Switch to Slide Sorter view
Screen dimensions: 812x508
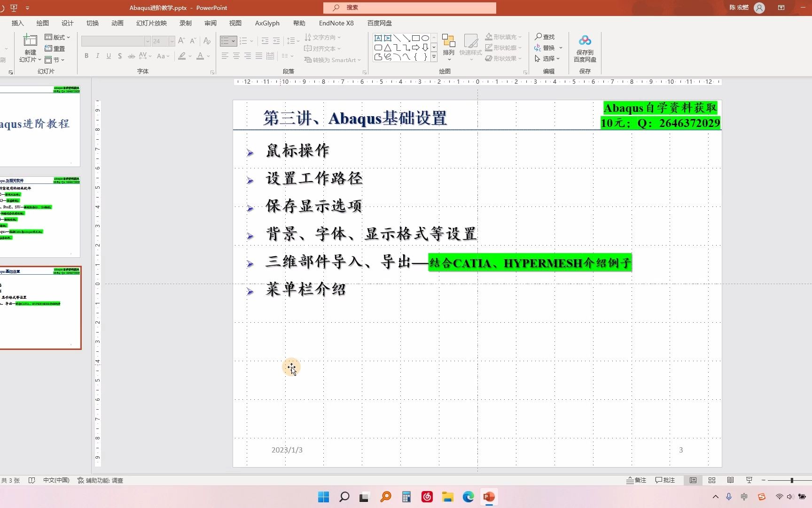(712, 480)
